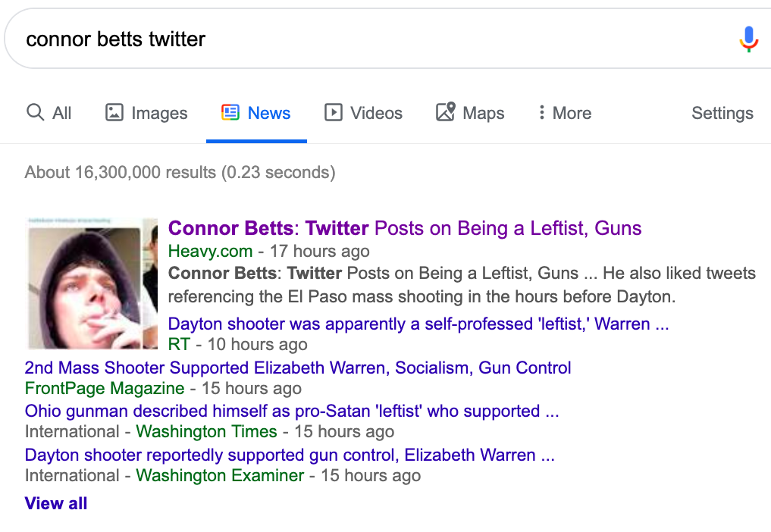Click the All tab magnifier icon
This screenshot has width=771, height=532.
point(35,113)
